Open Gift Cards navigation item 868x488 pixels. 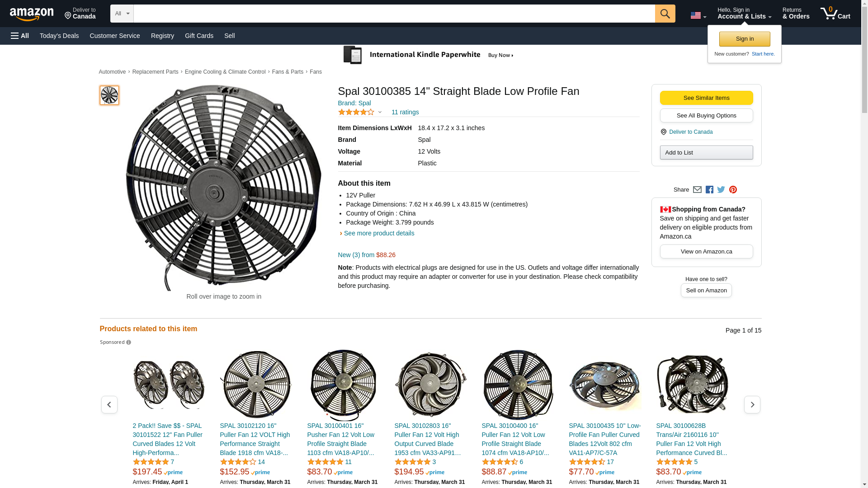[x=199, y=36]
